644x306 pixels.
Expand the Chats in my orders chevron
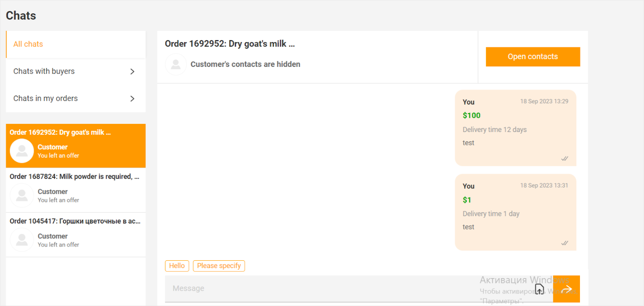(132, 99)
